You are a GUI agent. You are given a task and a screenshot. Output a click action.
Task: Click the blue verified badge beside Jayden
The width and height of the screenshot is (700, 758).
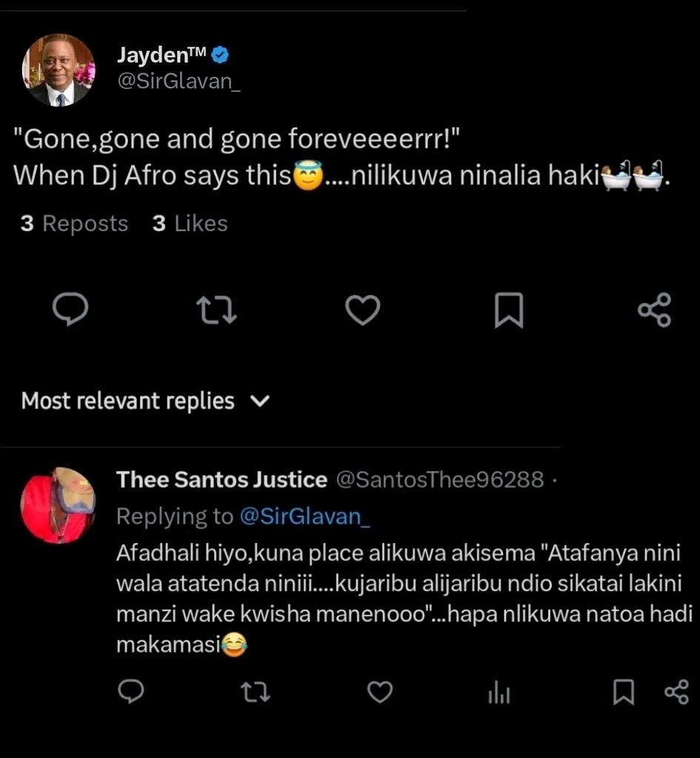pyautogui.click(x=221, y=55)
